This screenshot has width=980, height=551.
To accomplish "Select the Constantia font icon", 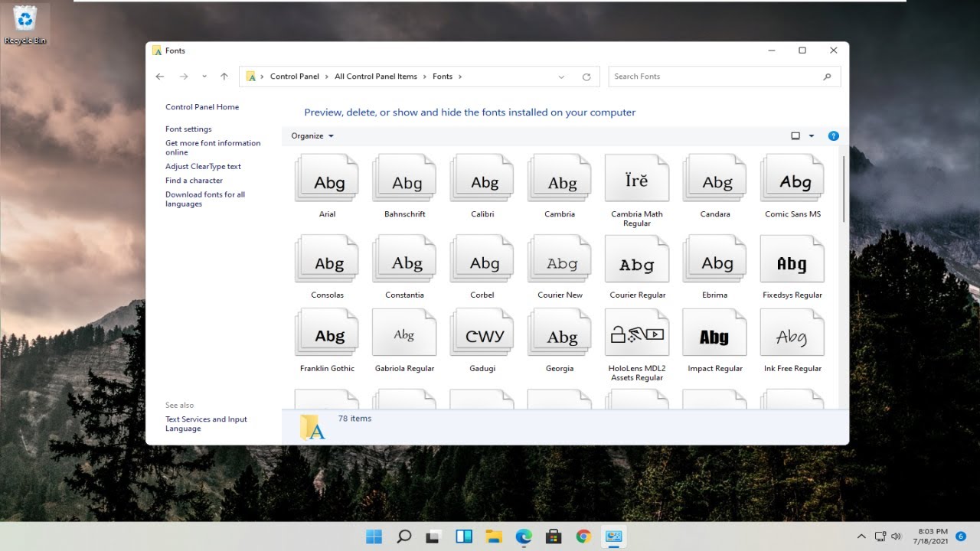I will click(404, 259).
